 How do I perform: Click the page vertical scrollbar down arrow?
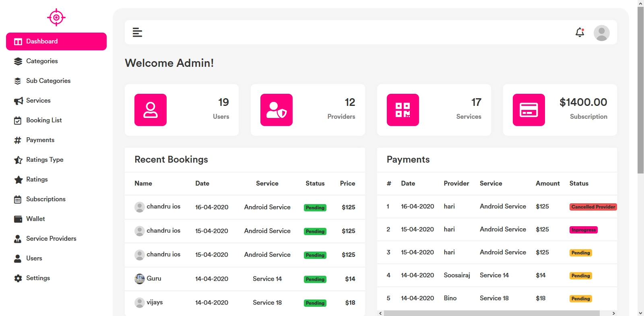[640, 313]
